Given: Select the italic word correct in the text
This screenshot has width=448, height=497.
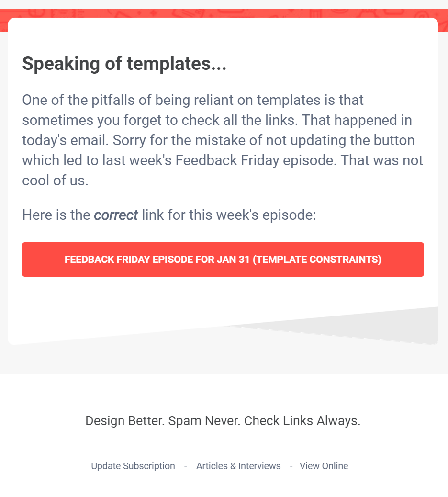Looking at the screenshot, I should [x=116, y=215].
